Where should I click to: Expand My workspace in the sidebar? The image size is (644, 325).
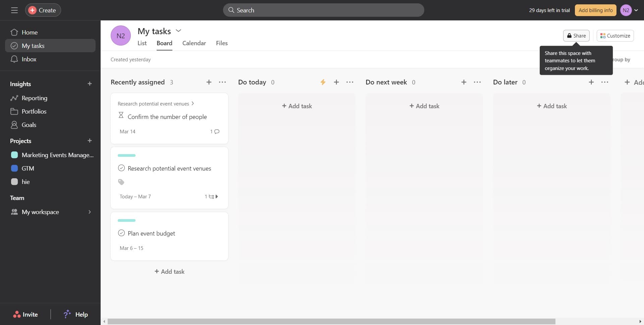point(89,212)
